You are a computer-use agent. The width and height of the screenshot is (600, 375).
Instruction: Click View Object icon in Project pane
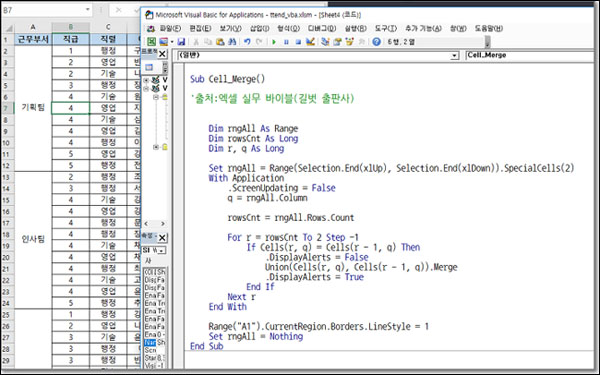click(149, 67)
